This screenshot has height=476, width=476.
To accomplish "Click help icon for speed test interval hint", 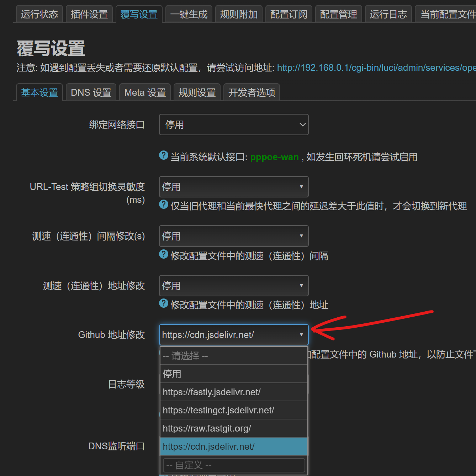I will click(164, 254).
